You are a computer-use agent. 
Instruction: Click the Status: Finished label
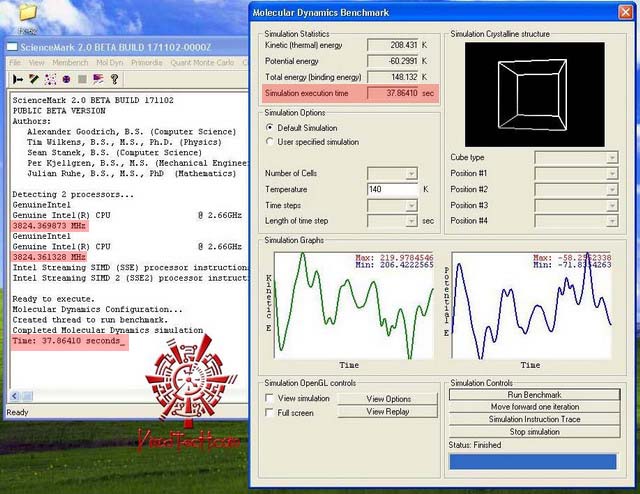[475, 445]
